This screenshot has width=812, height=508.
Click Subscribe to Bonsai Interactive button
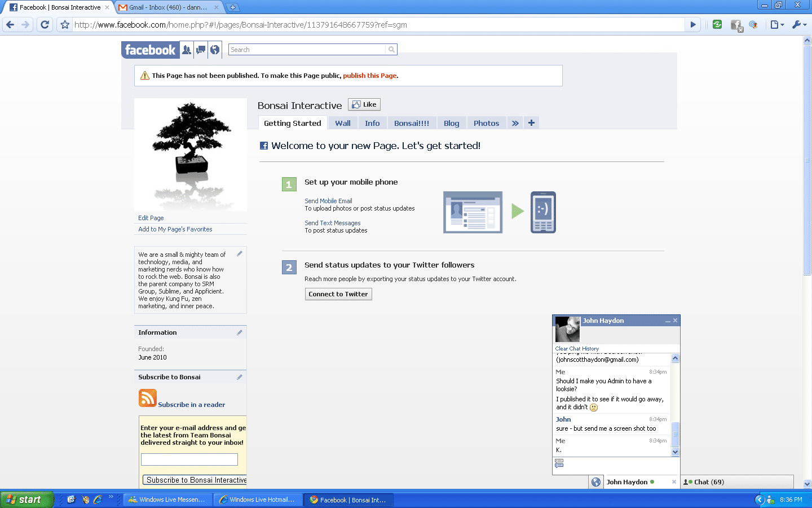click(x=195, y=480)
